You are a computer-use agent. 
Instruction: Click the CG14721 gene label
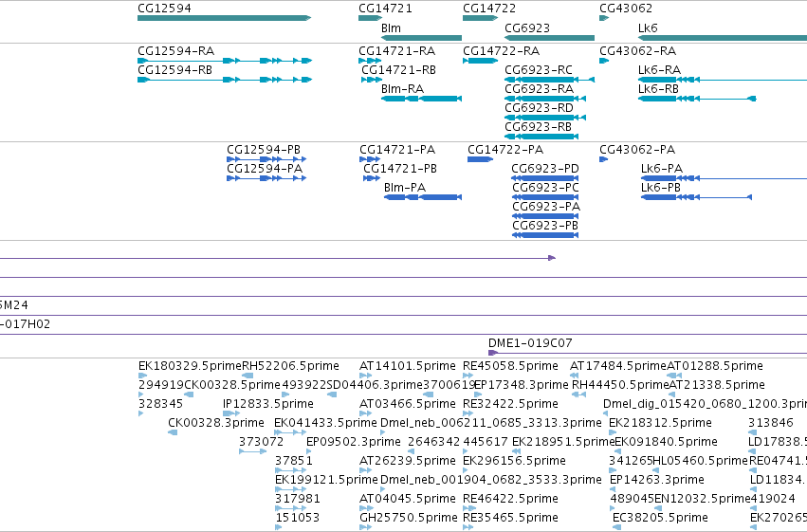(x=385, y=9)
